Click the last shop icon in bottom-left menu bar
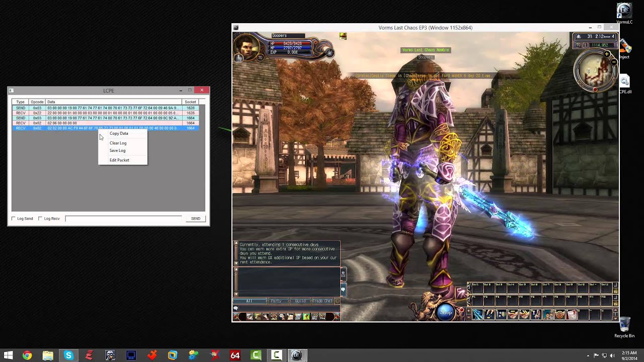This screenshot has height=362, width=644. coord(322,316)
